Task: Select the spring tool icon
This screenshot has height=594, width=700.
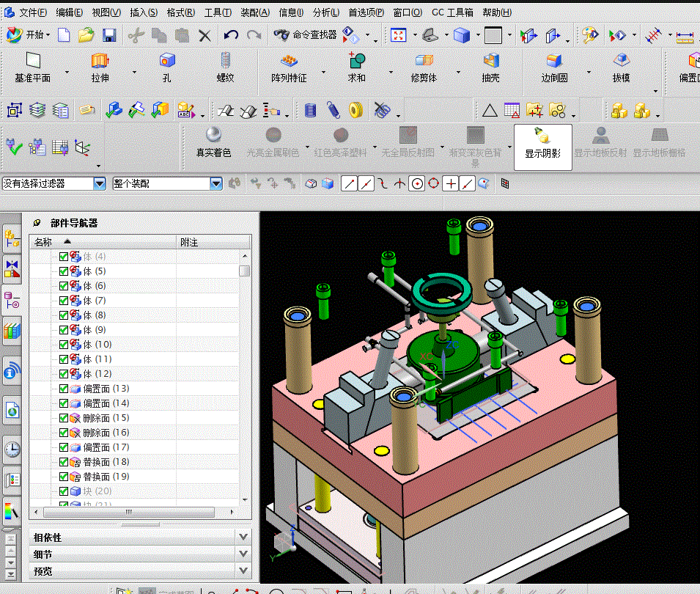Action: click(x=333, y=110)
